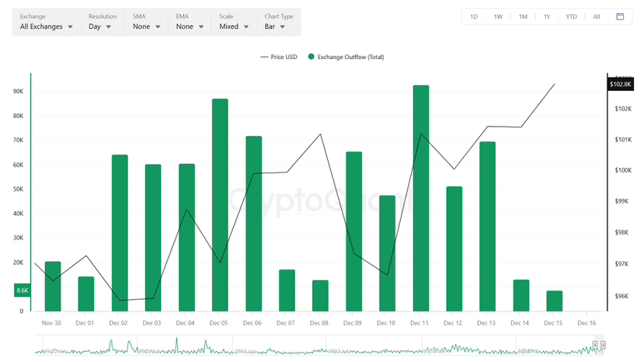Viewport: 644px width, 362px height.
Task: Click the green Exchange Outflow legend dot
Action: coord(312,57)
